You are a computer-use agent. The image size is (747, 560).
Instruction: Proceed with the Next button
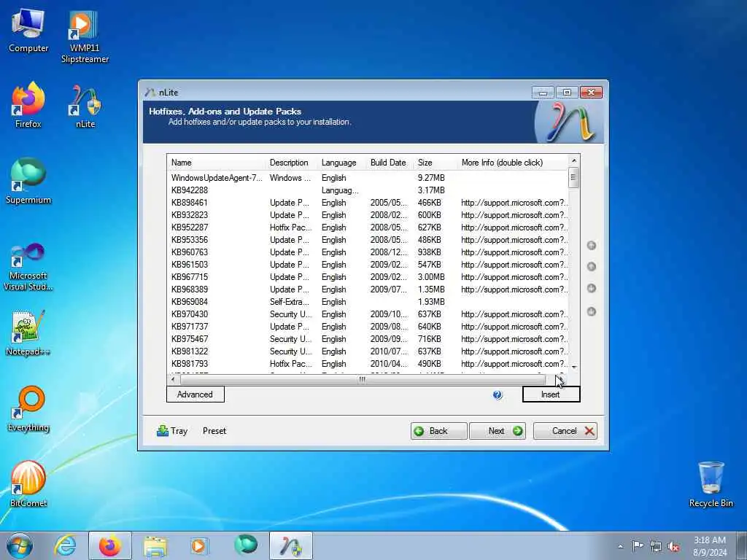coord(498,431)
